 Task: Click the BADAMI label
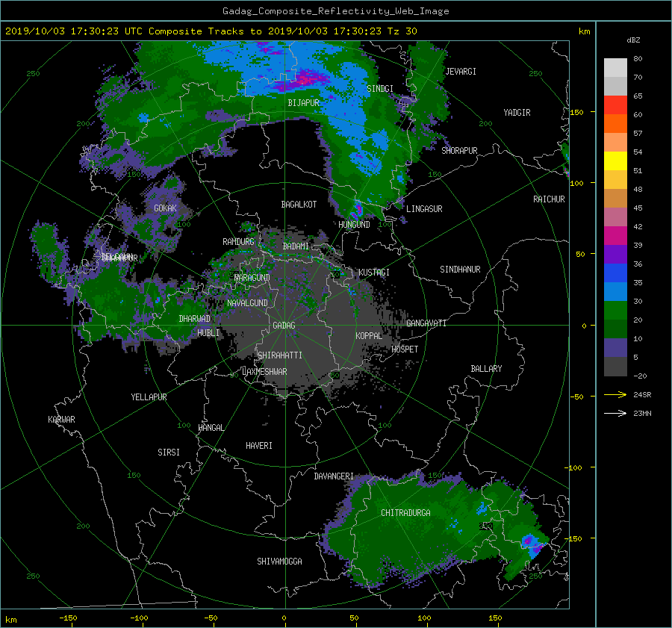296,246
